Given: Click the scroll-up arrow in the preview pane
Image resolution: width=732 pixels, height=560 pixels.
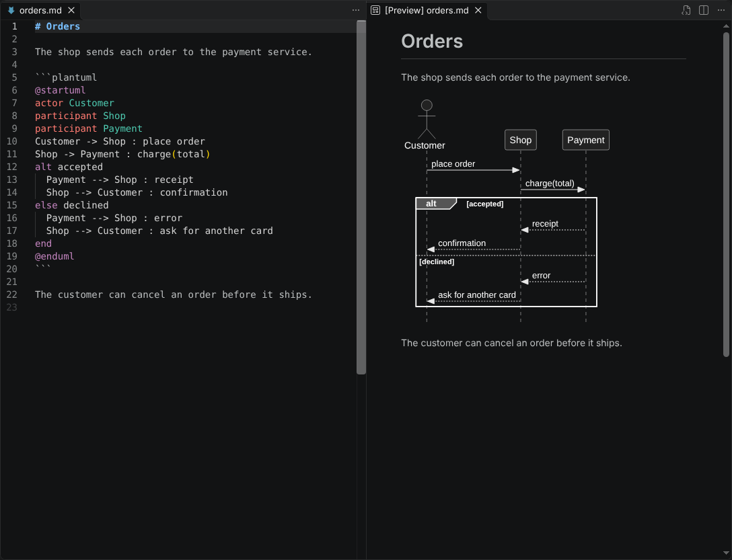Looking at the screenshot, I should tap(726, 26).
